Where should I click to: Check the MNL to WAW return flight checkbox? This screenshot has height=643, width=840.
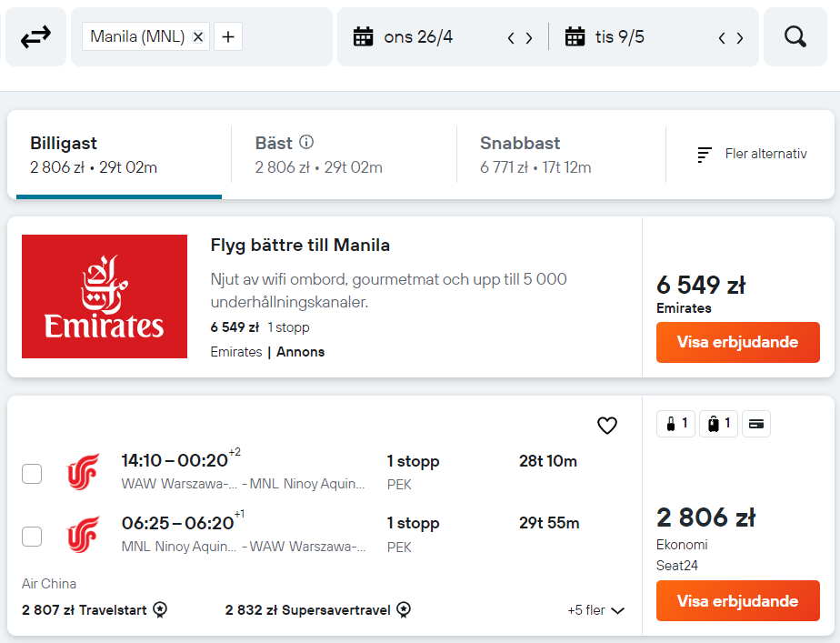point(32,537)
